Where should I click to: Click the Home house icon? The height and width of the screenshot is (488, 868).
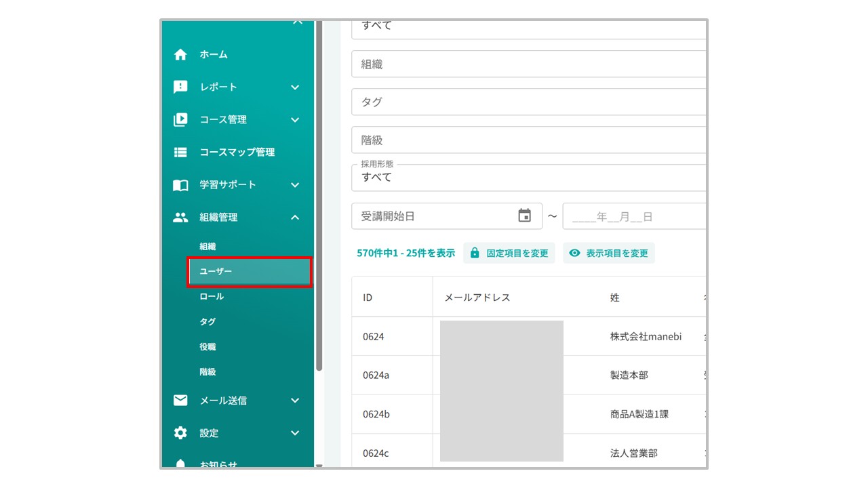pos(180,55)
